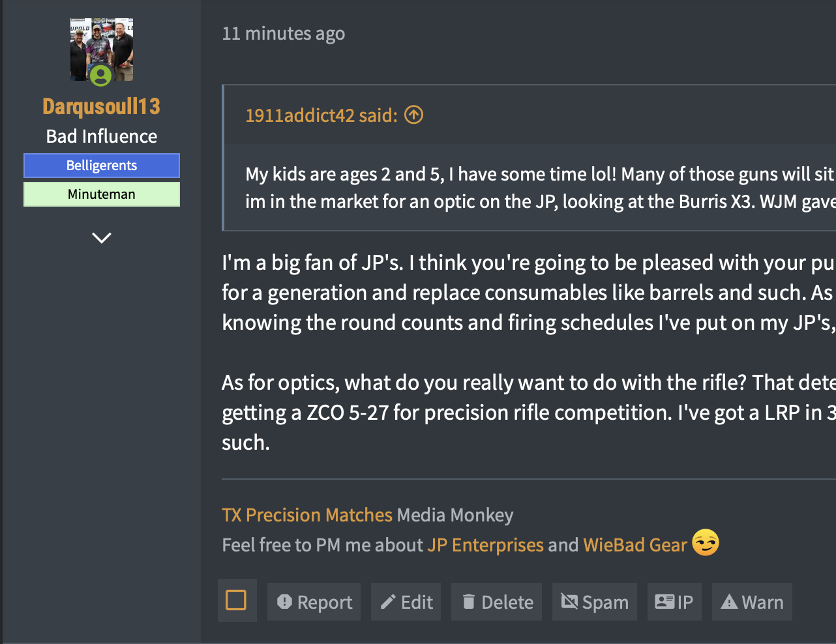Viewport: 836px width, 644px height.
Task: Follow the JP Enterprises link
Action: point(485,545)
